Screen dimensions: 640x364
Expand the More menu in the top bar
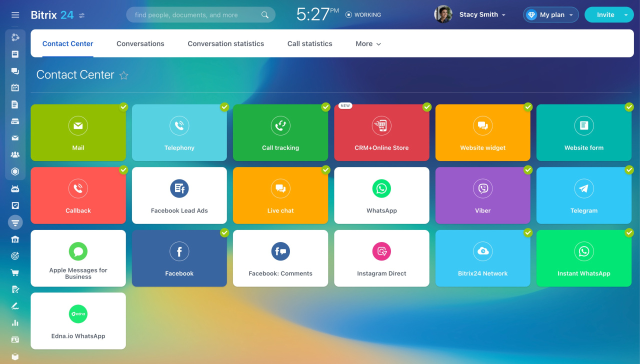[x=368, y=43]
